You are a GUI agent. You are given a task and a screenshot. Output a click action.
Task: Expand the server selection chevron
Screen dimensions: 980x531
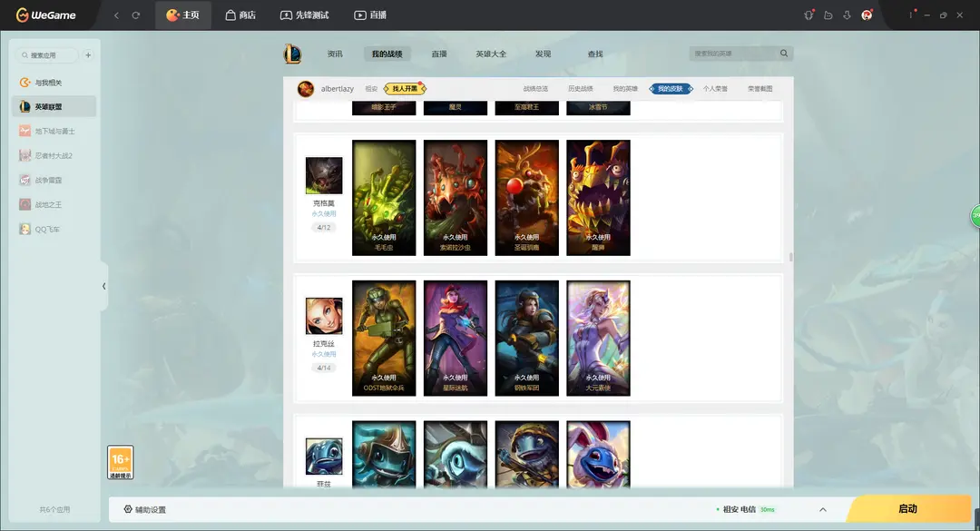pos(822,509)
